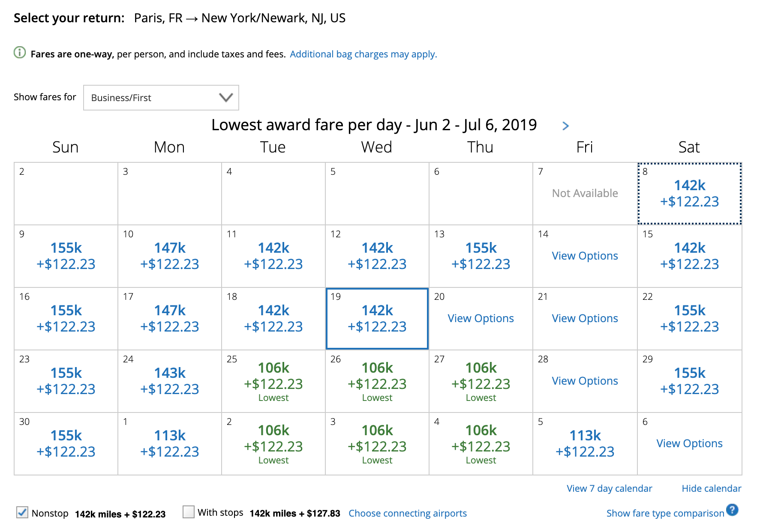Open the Business/First fare dropdown
Viewport: 757px width, 532px height.
coord(161,98)
